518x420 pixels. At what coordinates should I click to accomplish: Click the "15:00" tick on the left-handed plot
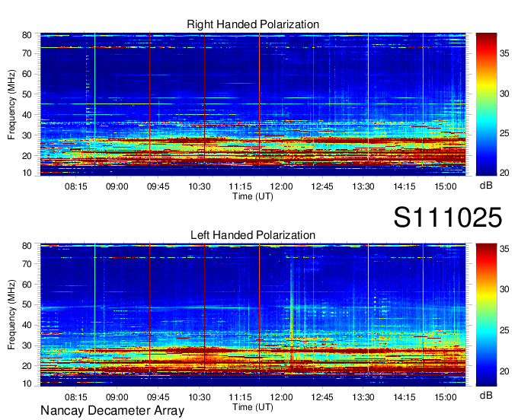(x=446, y=397)
